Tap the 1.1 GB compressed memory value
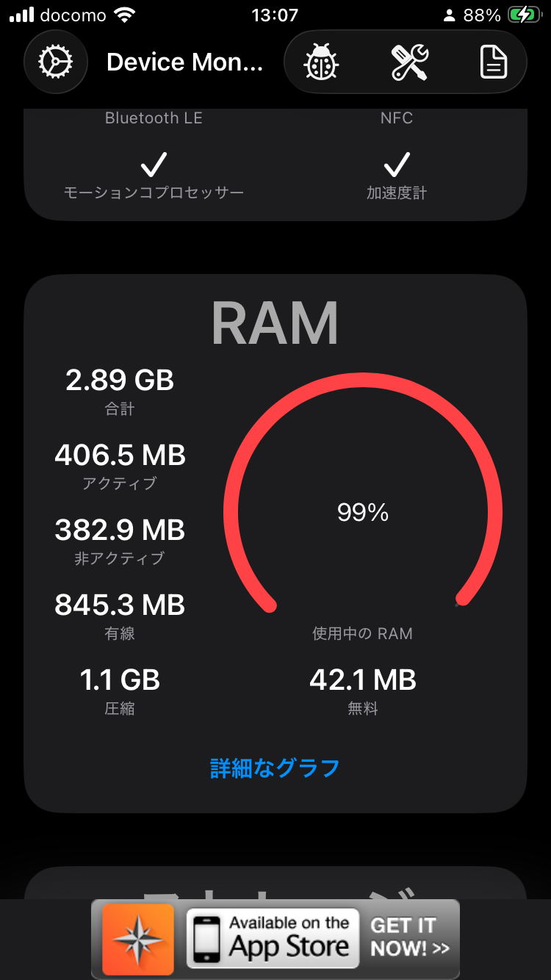 [120, 680]
